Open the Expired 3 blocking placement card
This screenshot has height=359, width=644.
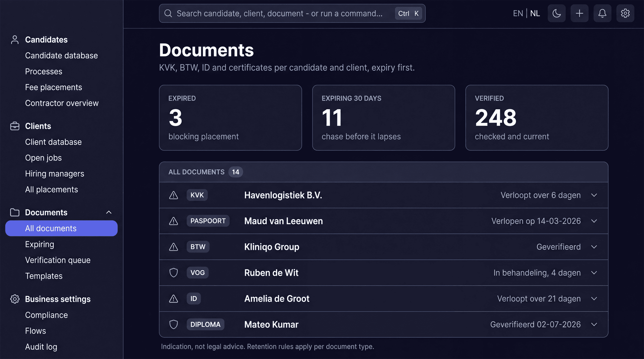(x=230, y=118)
